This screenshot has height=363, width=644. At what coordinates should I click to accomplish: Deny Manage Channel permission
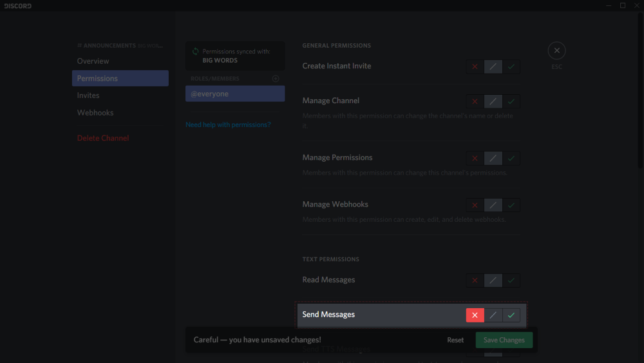coord(475,101)
